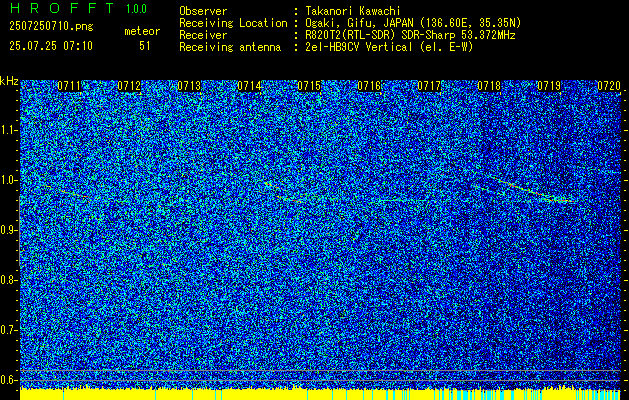Click the 2el-HB9CV Vertical antenna text
This screenshot has width=629, height=400.
click(x=390, y=47)
